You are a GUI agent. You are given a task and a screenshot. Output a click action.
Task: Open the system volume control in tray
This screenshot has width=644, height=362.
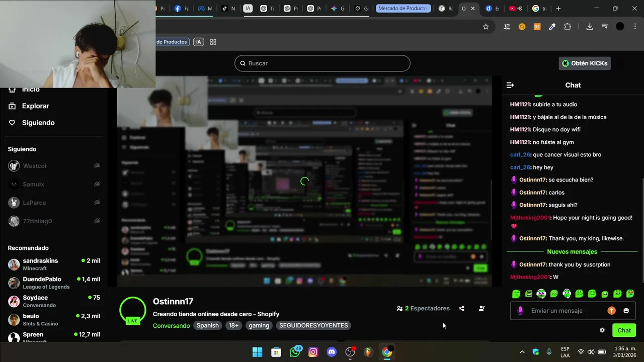tap(591, 352)
